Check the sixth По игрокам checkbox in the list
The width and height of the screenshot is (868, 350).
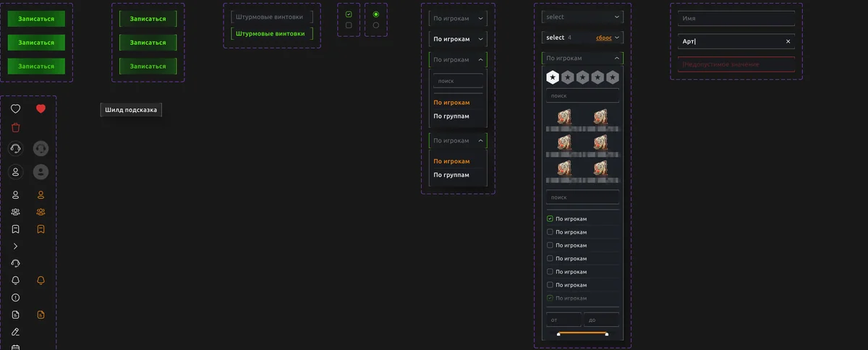[x=550, y=285]
